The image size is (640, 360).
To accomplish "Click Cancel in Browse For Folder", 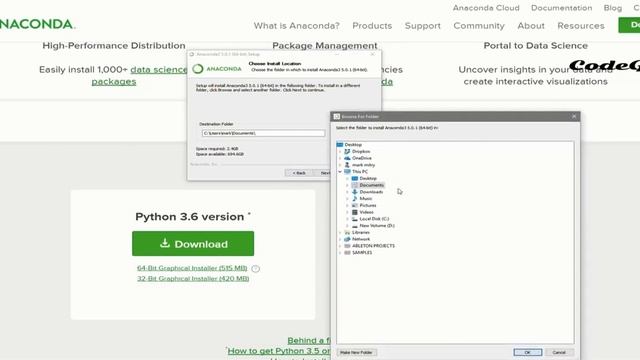I will pos(559,352).
